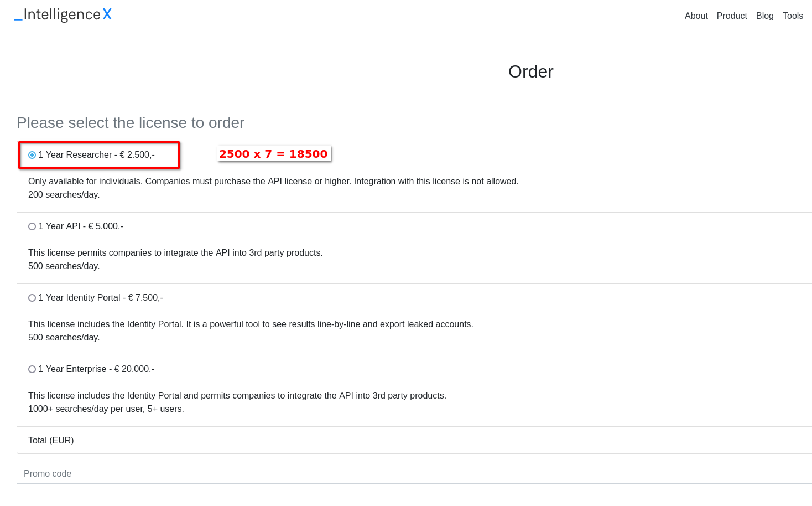This screenshot has width=812, height=506.
Task: Click the '1 Year API - € 5.000,-' label text
Action: [81, 226]
